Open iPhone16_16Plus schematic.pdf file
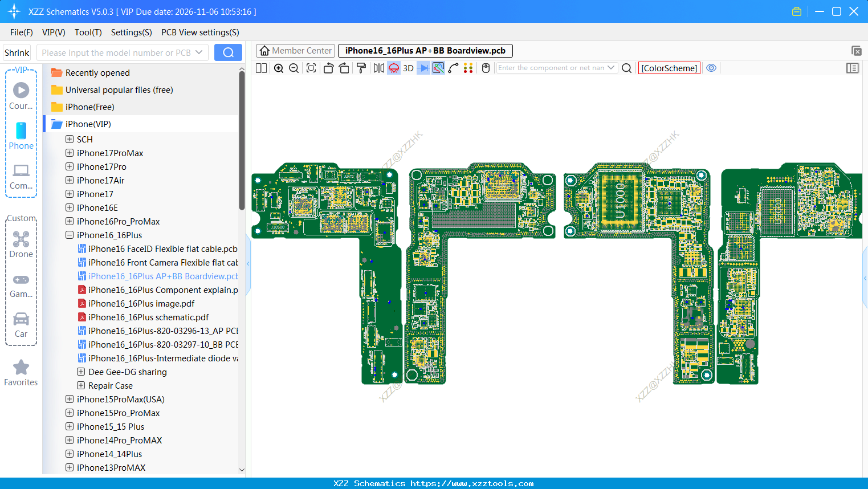 pos(148,317)
